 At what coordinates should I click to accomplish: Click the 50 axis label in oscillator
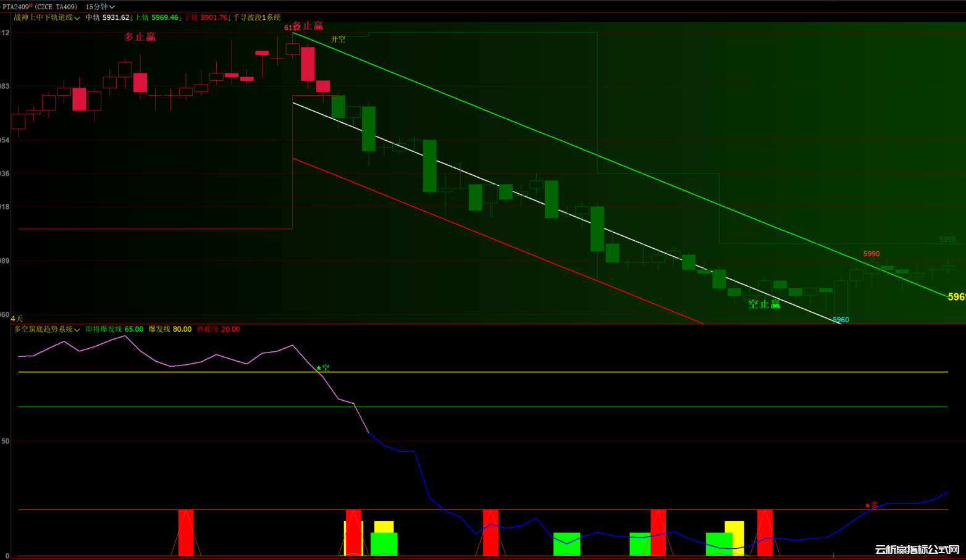[x=6, y=441]
